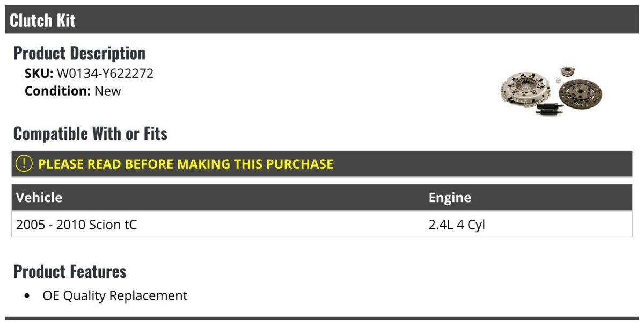Image resolution: width=644 pixels, height=325 pixels.
Task: Click the Vehicle column header
Action: [x=39, y=197]
